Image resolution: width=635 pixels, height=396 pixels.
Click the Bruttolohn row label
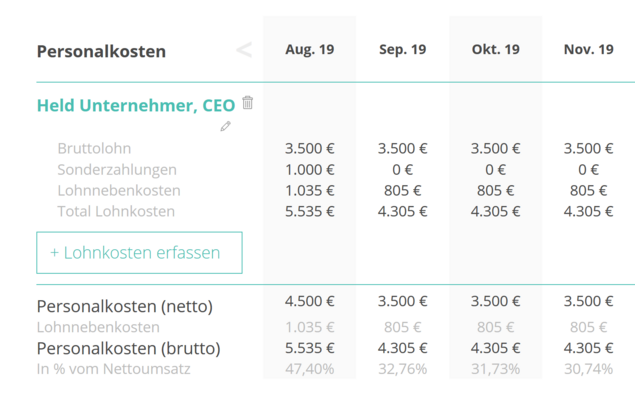94,149
